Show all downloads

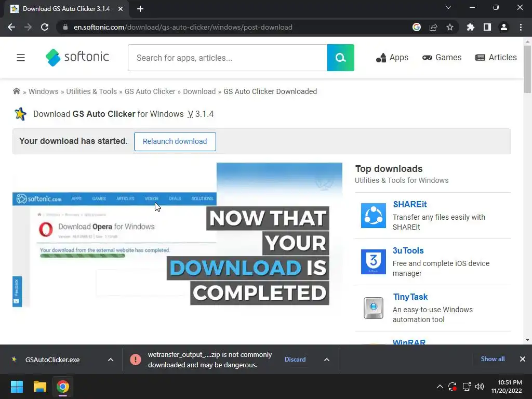tap(493, 359)
